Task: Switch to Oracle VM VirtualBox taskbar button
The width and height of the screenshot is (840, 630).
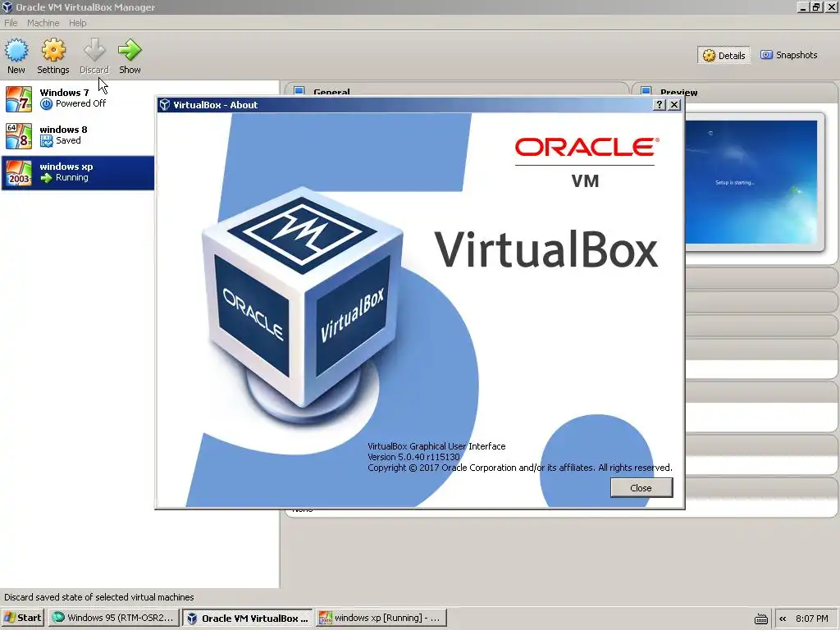Action: pyautogui.click(x=248, y=619)
